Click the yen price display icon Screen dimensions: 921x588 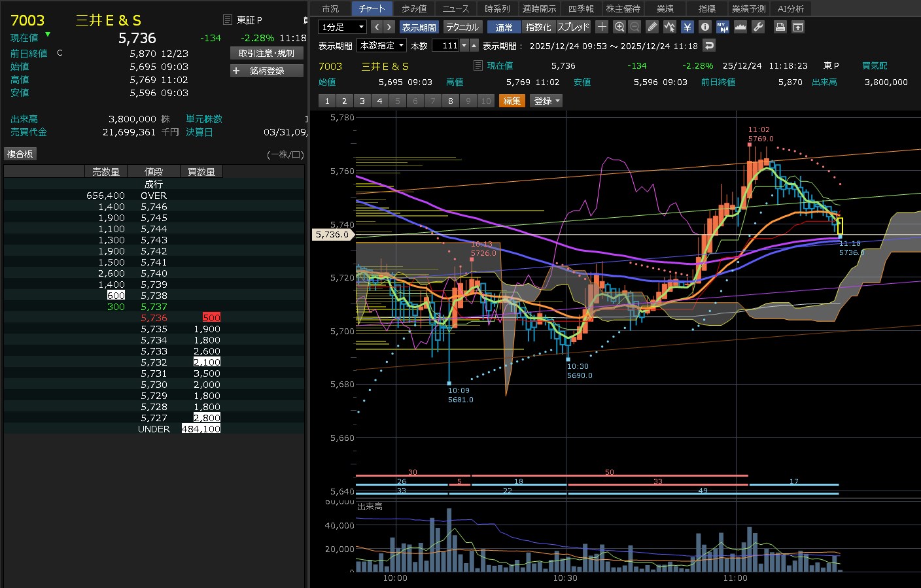pos(687,27)
